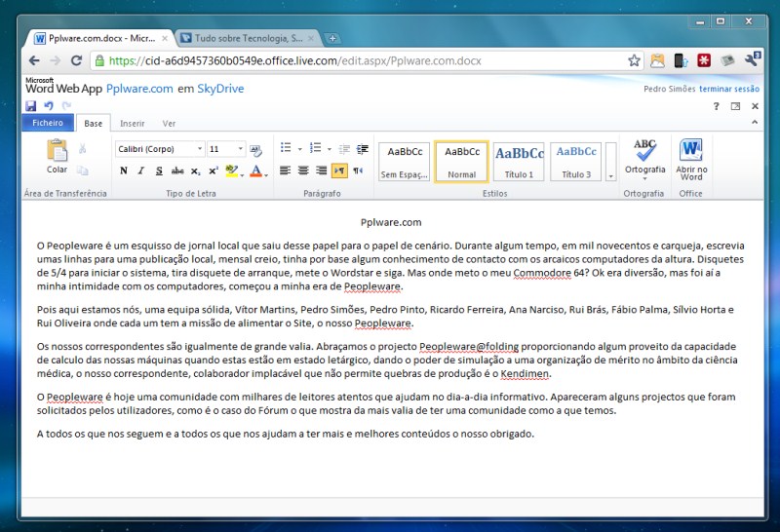Toggle right-to-left text direction
This screenshot has width=780, height=532.
tap(358, 171)
